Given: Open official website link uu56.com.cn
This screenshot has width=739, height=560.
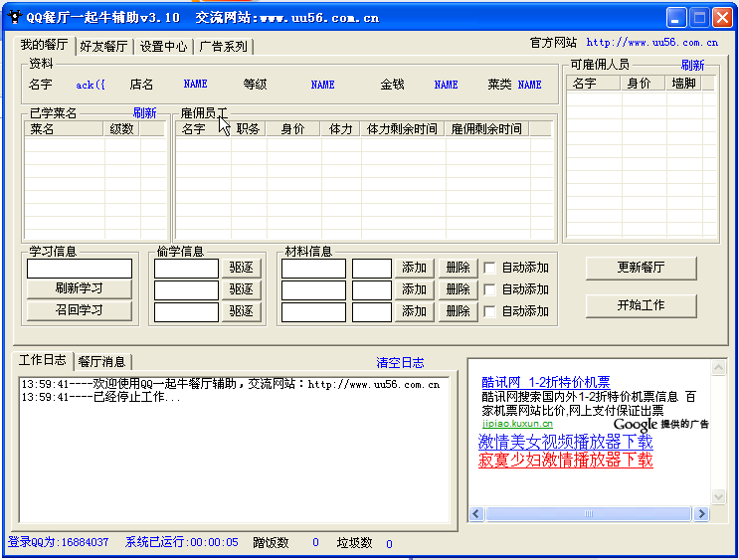Looking at the screenshot, I should click(651, 43).
